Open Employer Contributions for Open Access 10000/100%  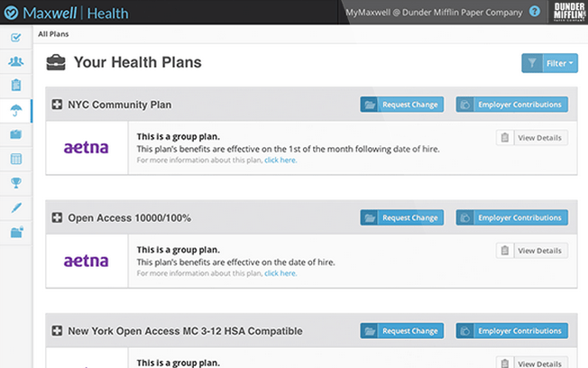511,217
